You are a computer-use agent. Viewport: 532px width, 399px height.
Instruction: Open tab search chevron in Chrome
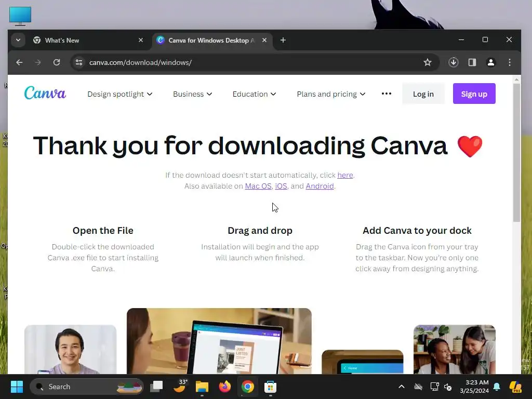(18, 40)
